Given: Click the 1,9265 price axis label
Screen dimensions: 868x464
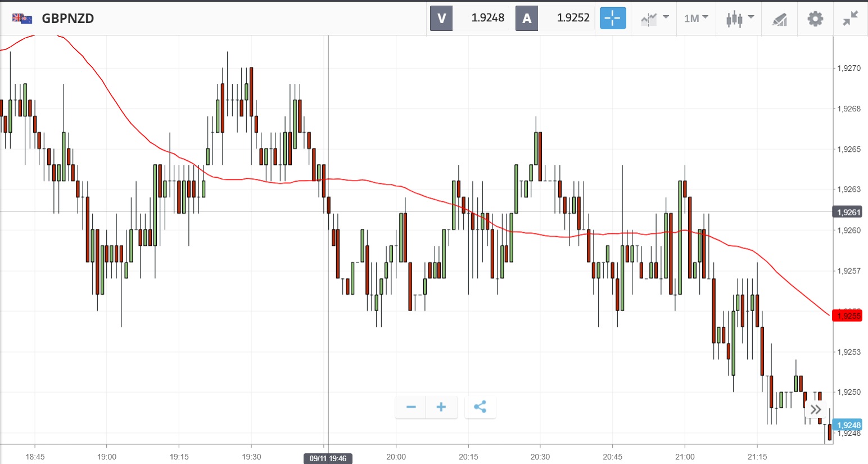Looking at the screenshot, I should 849,149.
